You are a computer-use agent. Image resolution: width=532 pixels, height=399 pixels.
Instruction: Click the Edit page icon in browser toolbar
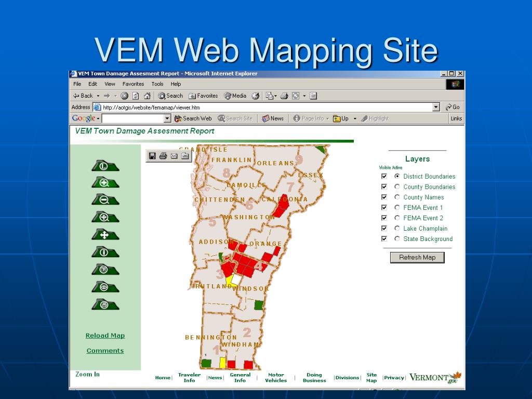coord(296,96)
